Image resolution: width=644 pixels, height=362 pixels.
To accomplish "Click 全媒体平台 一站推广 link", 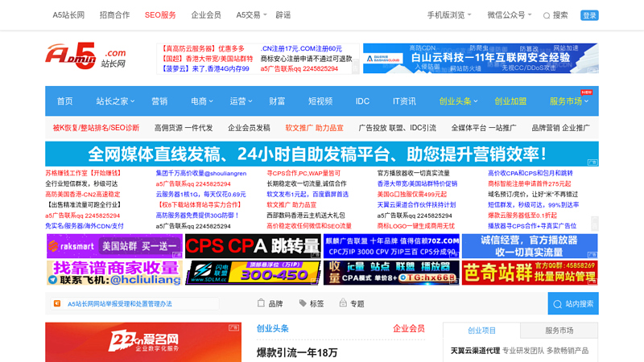I will [x=484, y=128].
